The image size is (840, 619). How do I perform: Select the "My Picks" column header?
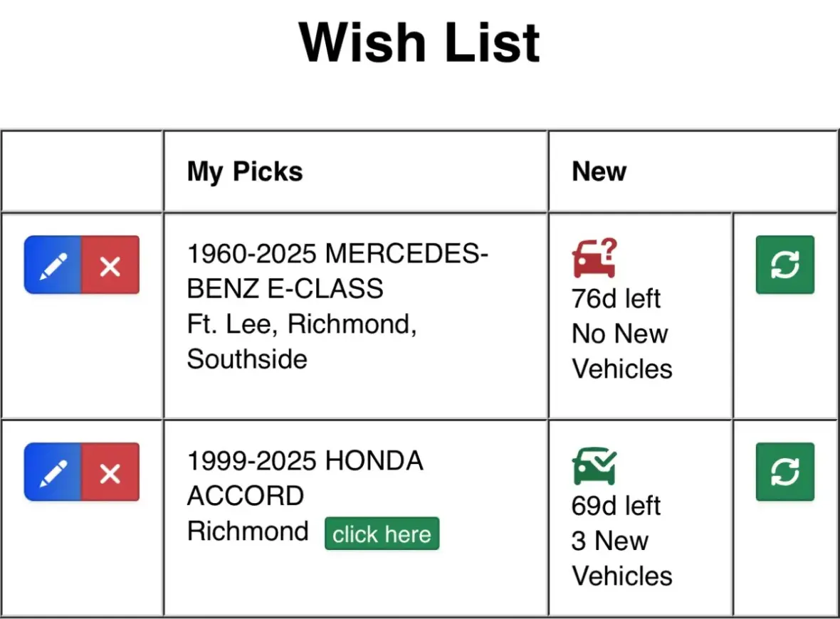tap(245, 171)
